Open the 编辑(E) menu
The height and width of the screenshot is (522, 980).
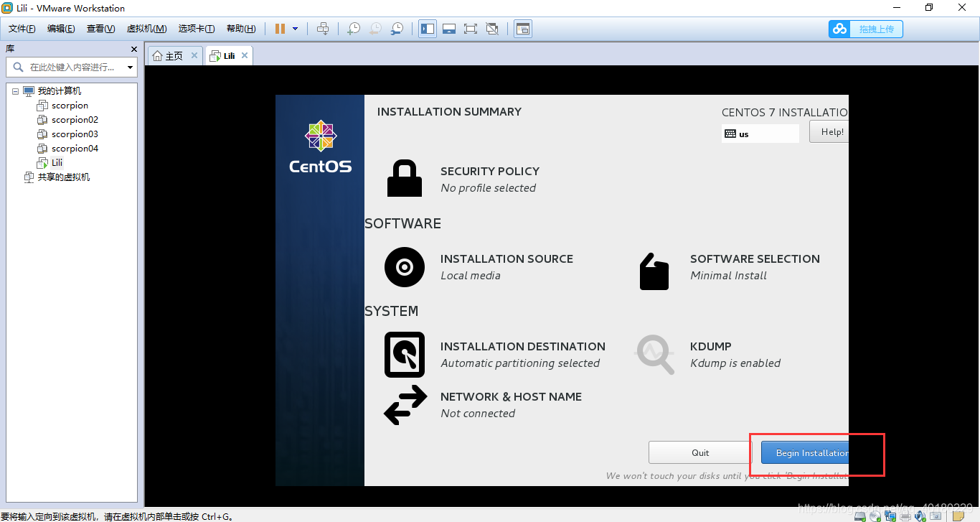[61, 29]
